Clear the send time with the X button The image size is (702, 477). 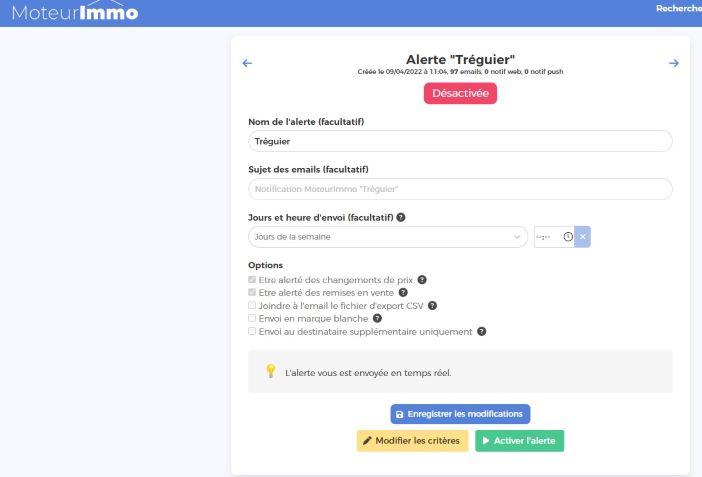pos(583,237)
